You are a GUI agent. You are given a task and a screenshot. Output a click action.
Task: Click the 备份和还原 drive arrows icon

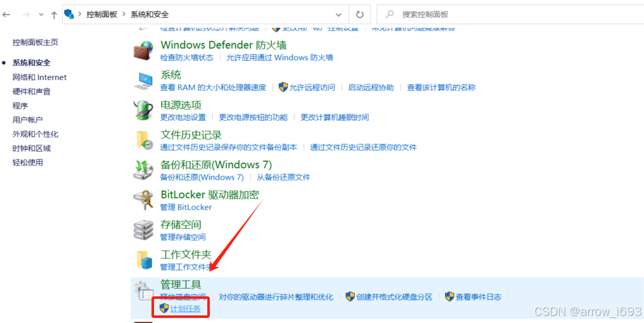[143, 171]
